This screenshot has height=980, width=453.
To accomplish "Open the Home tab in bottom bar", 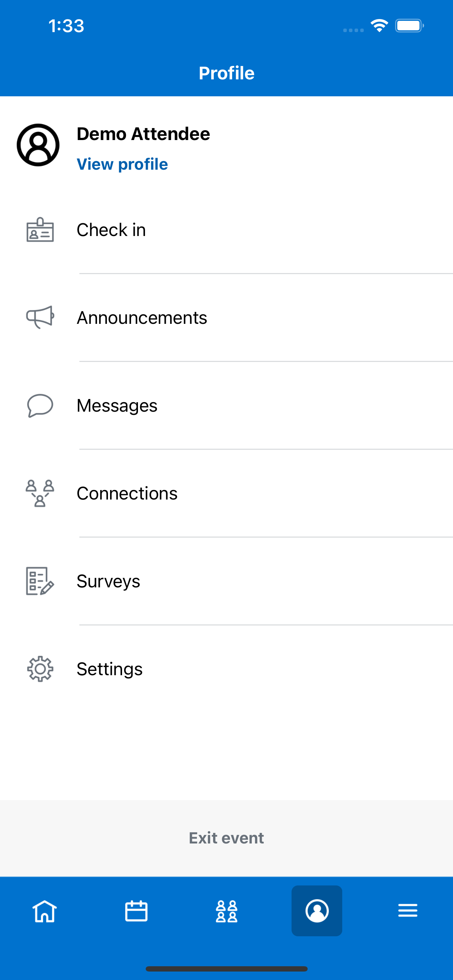I will (45, 911).
